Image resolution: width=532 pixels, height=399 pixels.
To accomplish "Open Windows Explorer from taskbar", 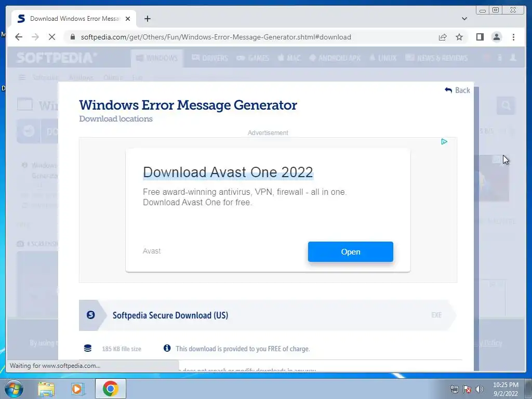I will tap(46, 389).
